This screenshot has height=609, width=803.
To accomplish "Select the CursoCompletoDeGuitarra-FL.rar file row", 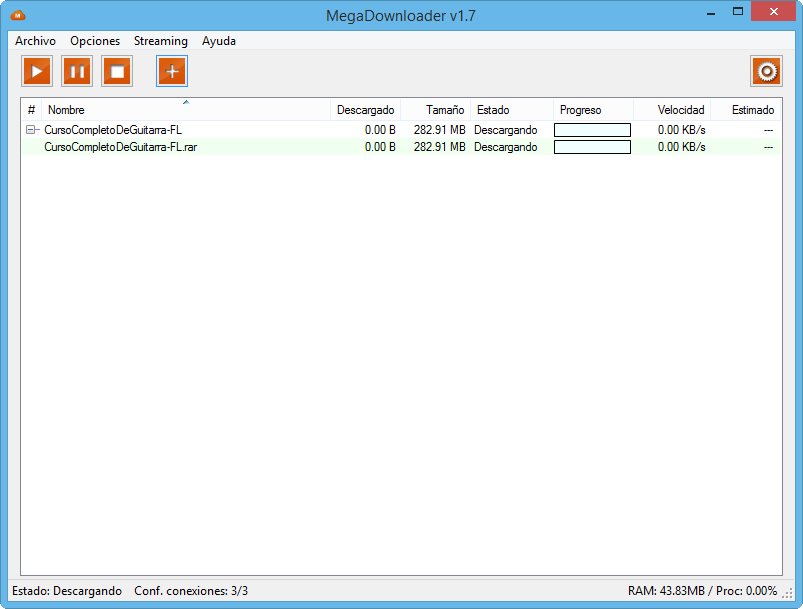I will [x=402, y=147].
